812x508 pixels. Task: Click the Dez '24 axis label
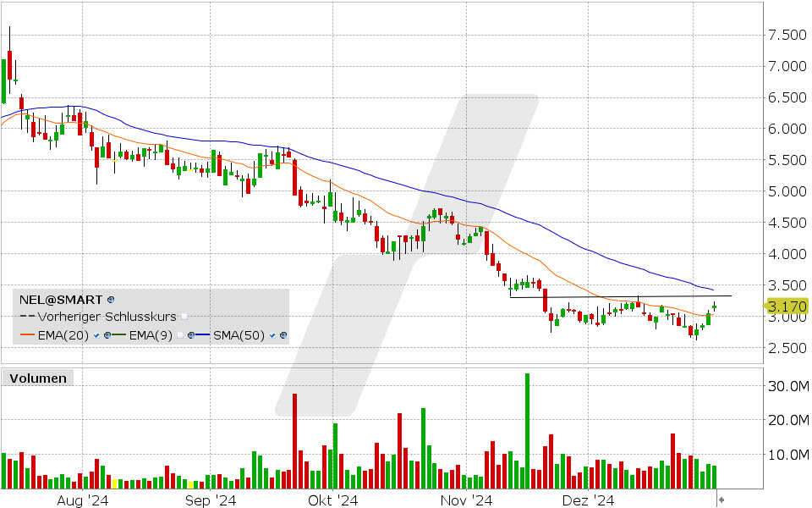point(588,500)
